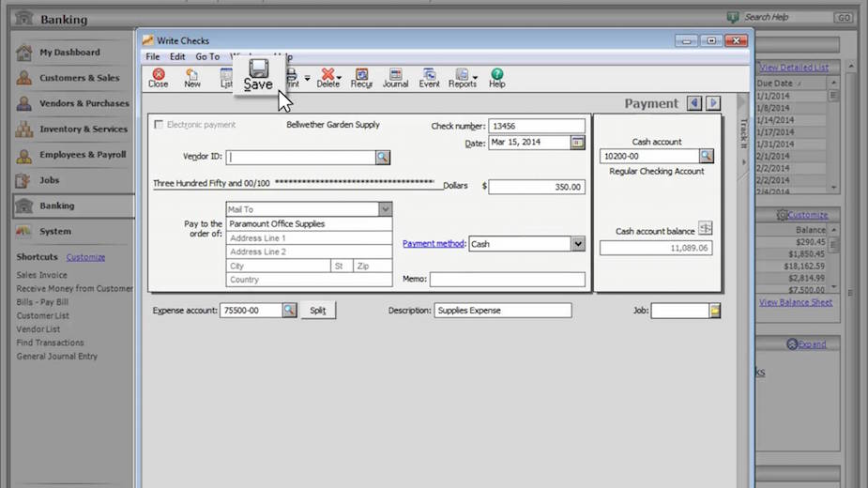The image size is (868, 488).
Task: Open the Edit menu
Action: click(177, 56)
